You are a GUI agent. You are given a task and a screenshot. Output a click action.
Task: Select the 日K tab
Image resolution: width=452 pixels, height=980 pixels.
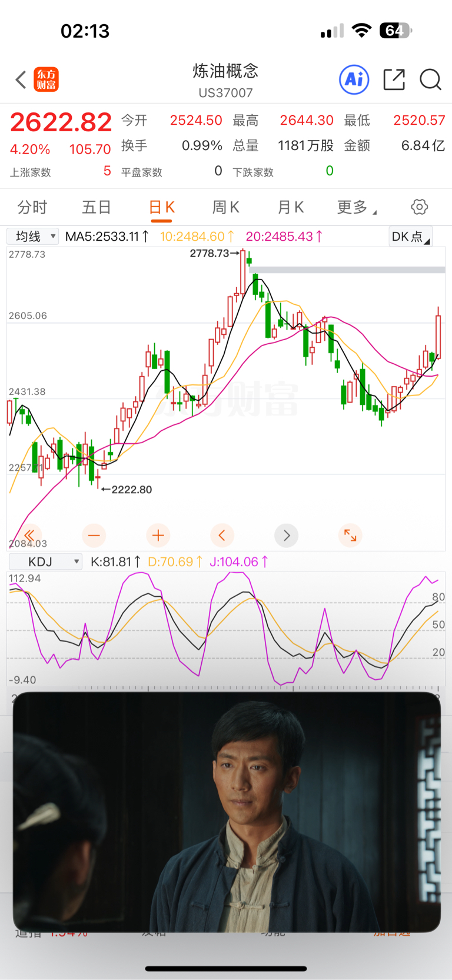tap(161, 207)
